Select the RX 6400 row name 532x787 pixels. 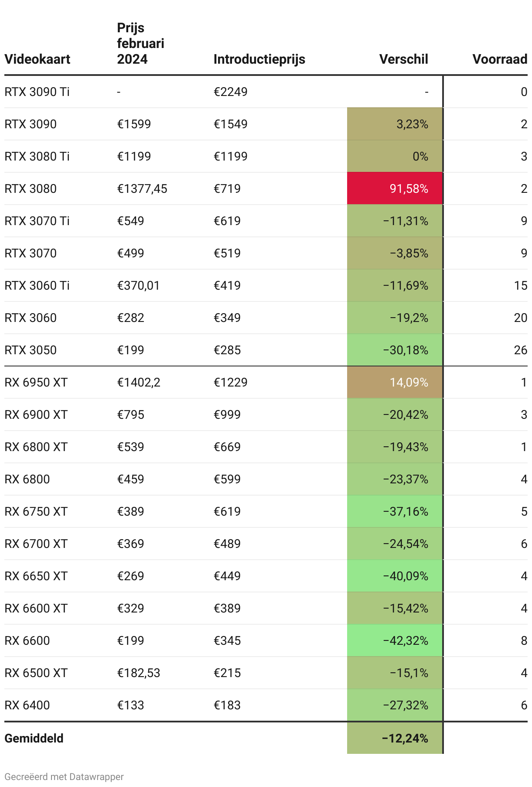[x=27, y=705]
